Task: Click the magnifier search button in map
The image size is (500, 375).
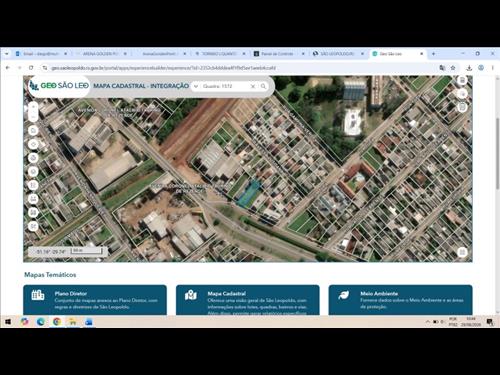Action: pyautogui.click(x=263, y=86)
